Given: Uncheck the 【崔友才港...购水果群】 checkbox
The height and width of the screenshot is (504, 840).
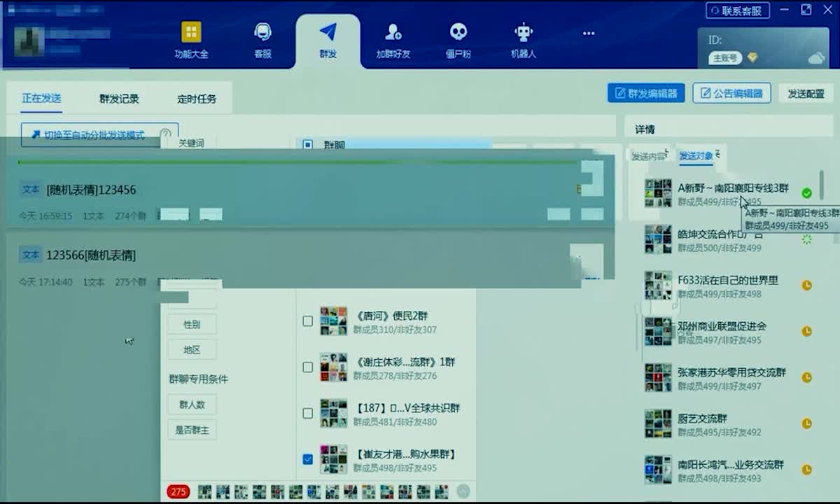Looking at the screenshot, I should coord(307,458).
